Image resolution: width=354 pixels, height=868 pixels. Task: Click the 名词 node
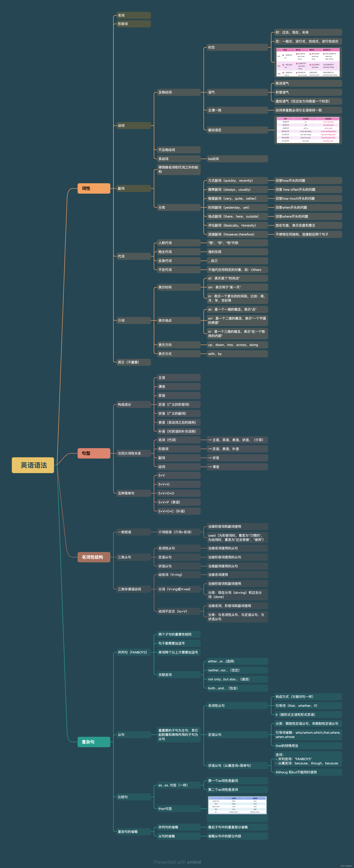click(x=134, y=15)
